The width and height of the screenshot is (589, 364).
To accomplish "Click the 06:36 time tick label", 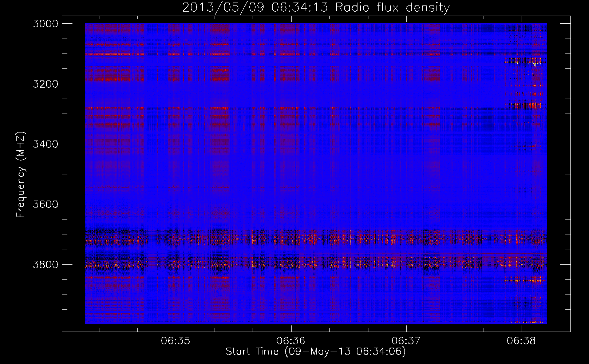I will point(290,341).
